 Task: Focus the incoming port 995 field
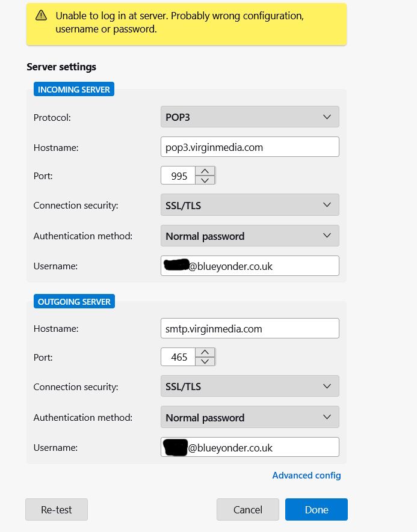click(x=178, y=176)
